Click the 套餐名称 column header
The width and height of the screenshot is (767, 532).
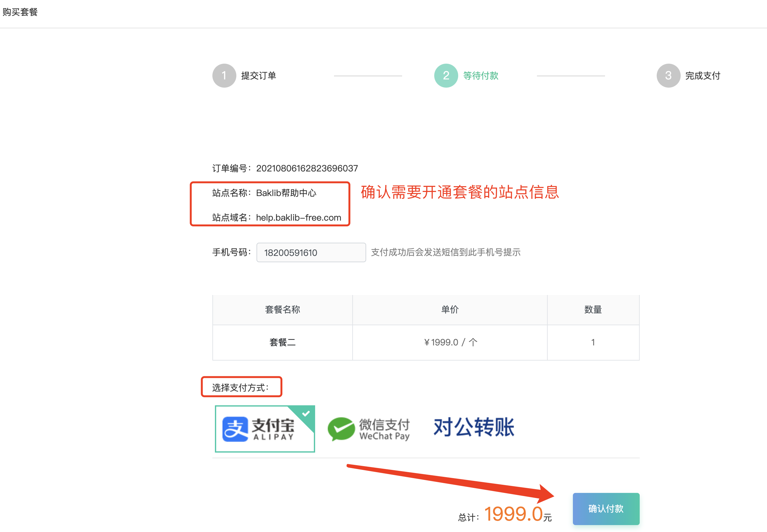(283, 310)
